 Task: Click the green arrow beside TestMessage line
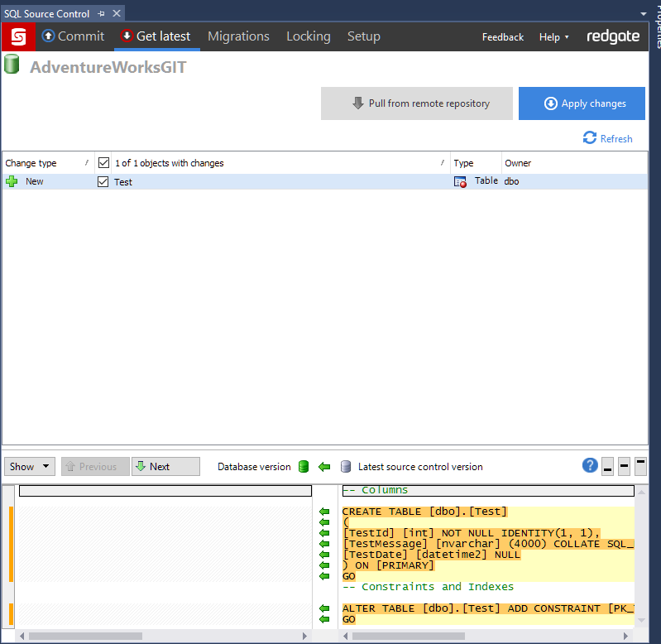[x=324, y=544]
